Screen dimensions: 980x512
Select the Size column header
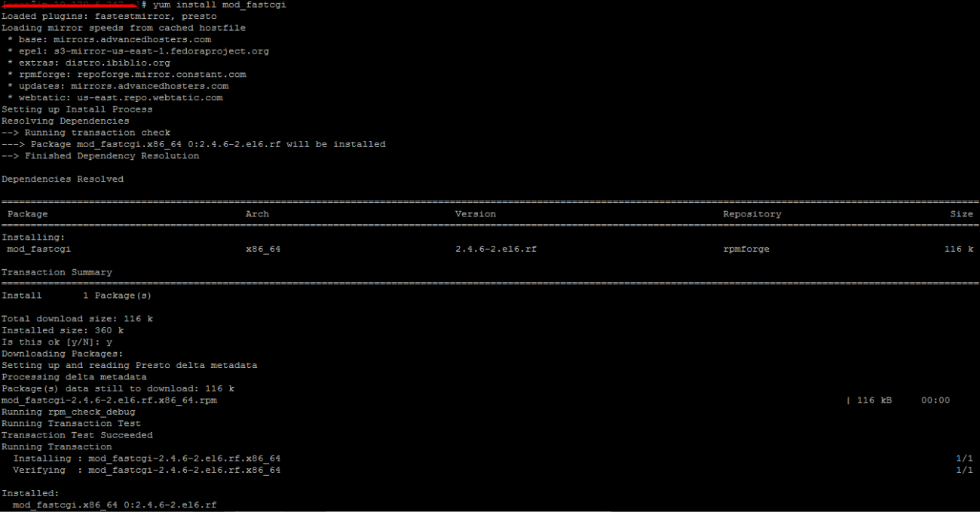[x=962, y=213]
